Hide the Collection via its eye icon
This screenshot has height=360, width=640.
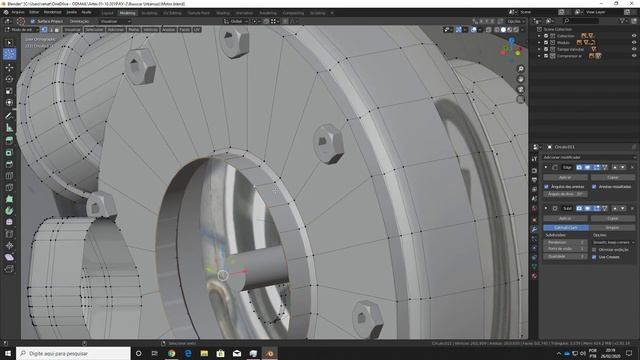click(x=634, y=36)
